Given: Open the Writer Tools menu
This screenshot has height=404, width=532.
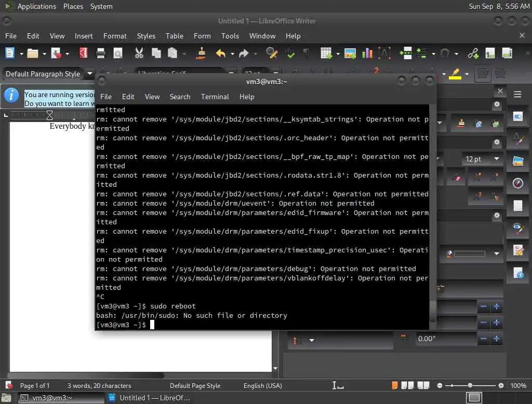Looking at the screenshot, I should click(x=230, y=36).
